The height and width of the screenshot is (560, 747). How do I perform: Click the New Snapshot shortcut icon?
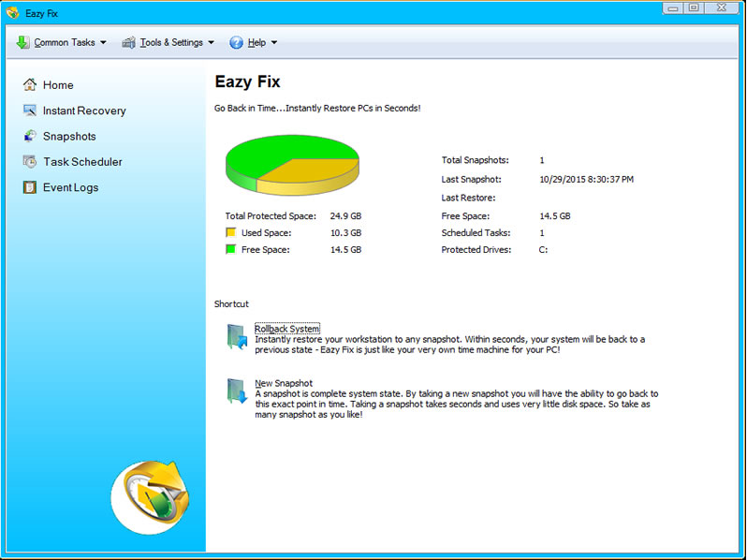[237, 391]
